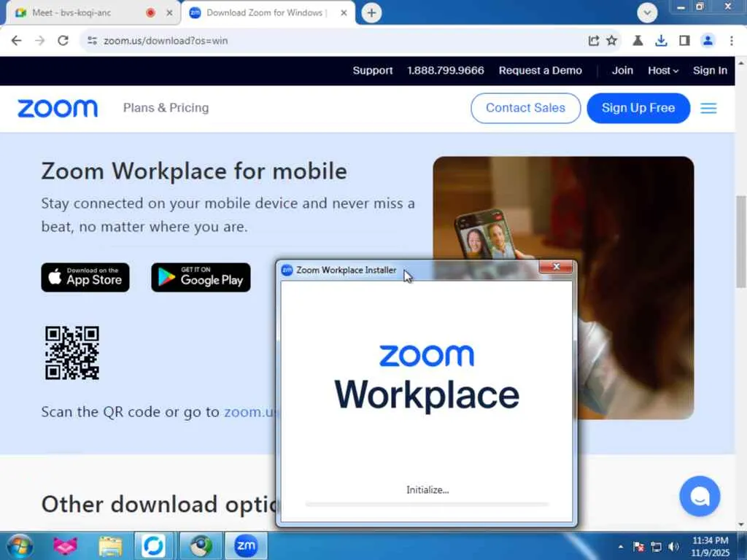Open the blue sync app in taskbar

tap(153, 545)
